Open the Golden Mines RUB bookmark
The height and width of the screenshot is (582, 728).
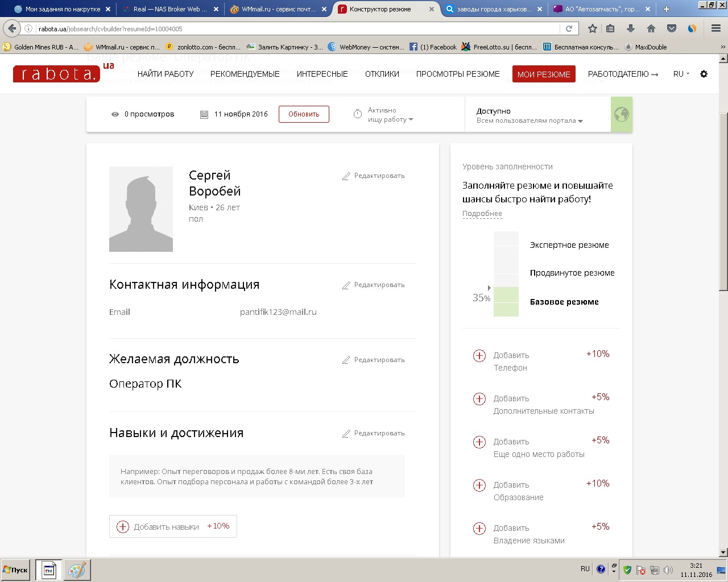tap(40, 47)
